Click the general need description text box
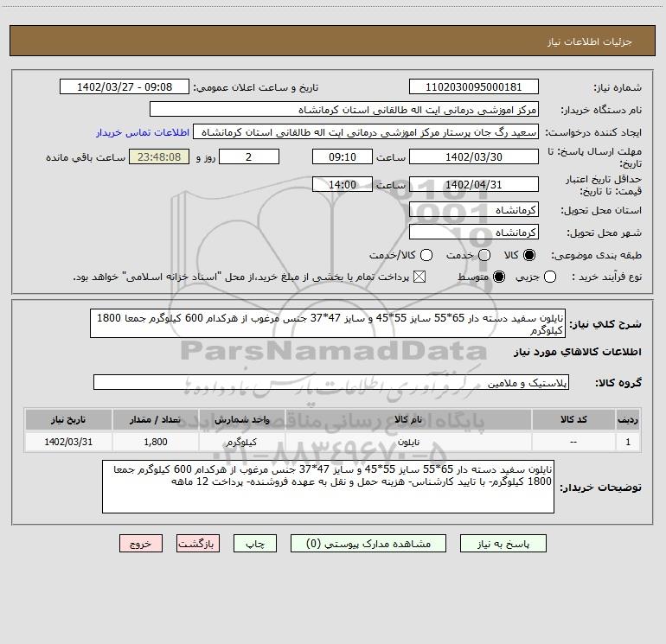 [328, 323]
